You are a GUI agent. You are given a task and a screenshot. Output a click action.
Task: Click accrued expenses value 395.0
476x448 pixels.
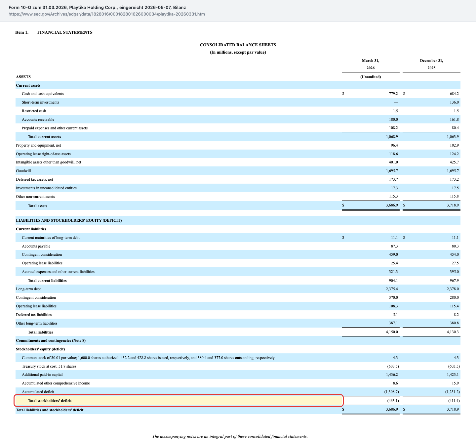(x=454, y=272)
